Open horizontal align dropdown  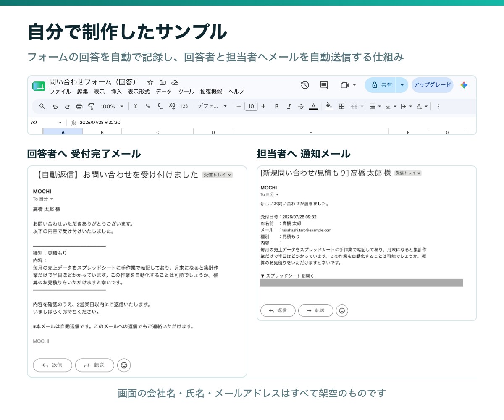click(375, 107)
